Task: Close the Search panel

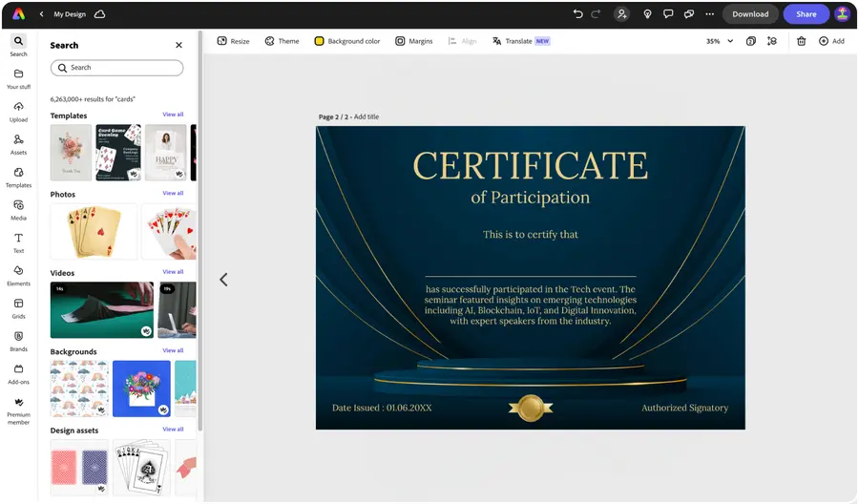Action: 178,45
